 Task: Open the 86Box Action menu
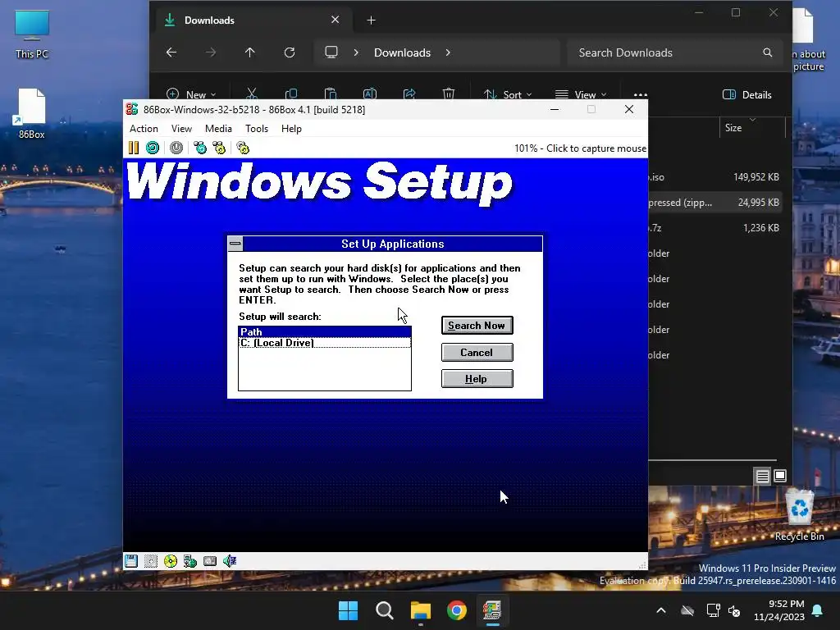click(144, 129)
